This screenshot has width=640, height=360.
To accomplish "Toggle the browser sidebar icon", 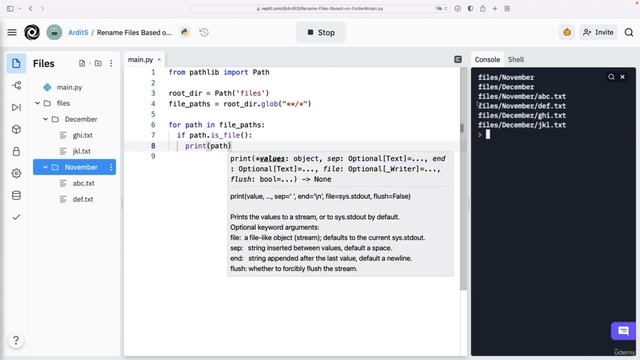I will coord(10,8).
